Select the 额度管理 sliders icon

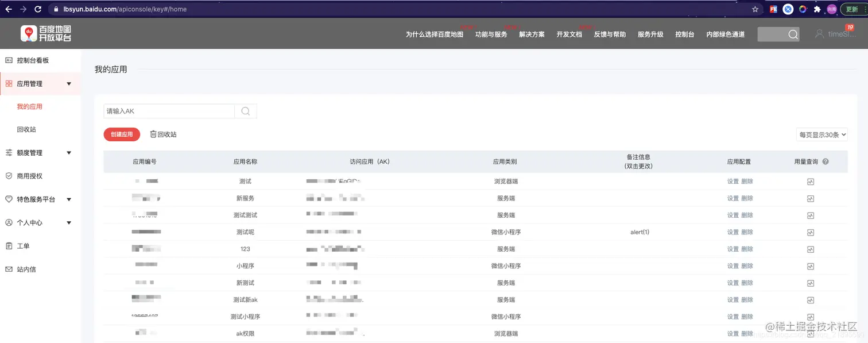(9, 152)
